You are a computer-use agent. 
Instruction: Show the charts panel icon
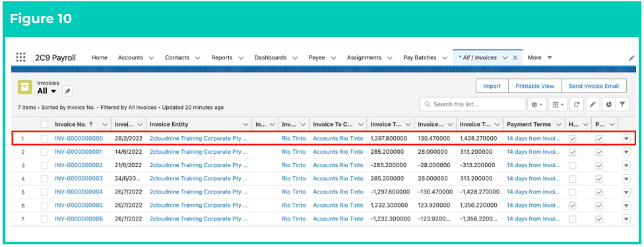click(608, 104)
